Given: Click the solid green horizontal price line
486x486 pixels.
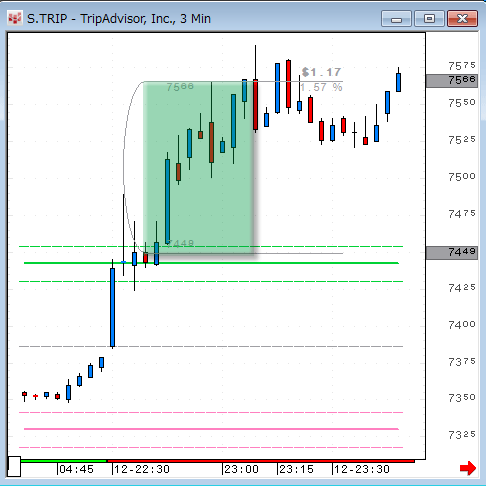Looking at the screenshot, I should point(211,263).
